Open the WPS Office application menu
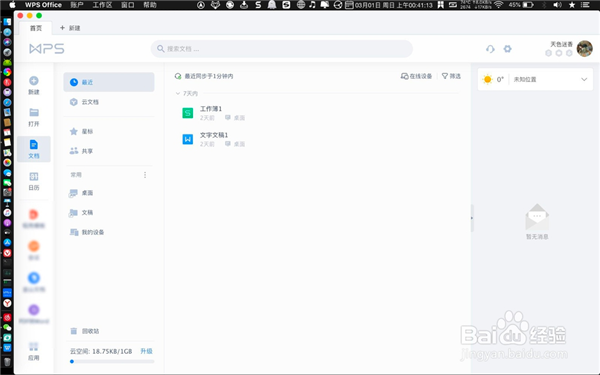600x375 pixels. coord(43,5)
